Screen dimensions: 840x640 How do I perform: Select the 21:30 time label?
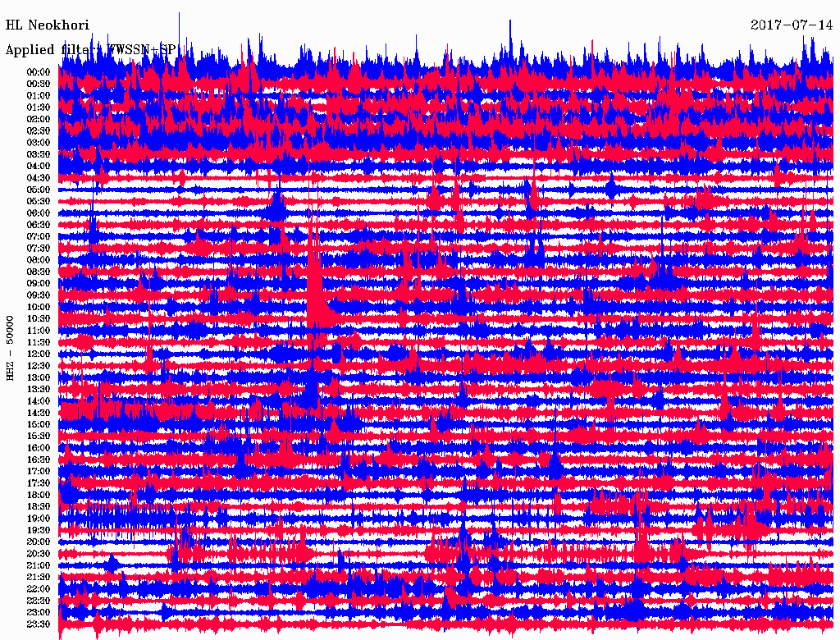39,578
